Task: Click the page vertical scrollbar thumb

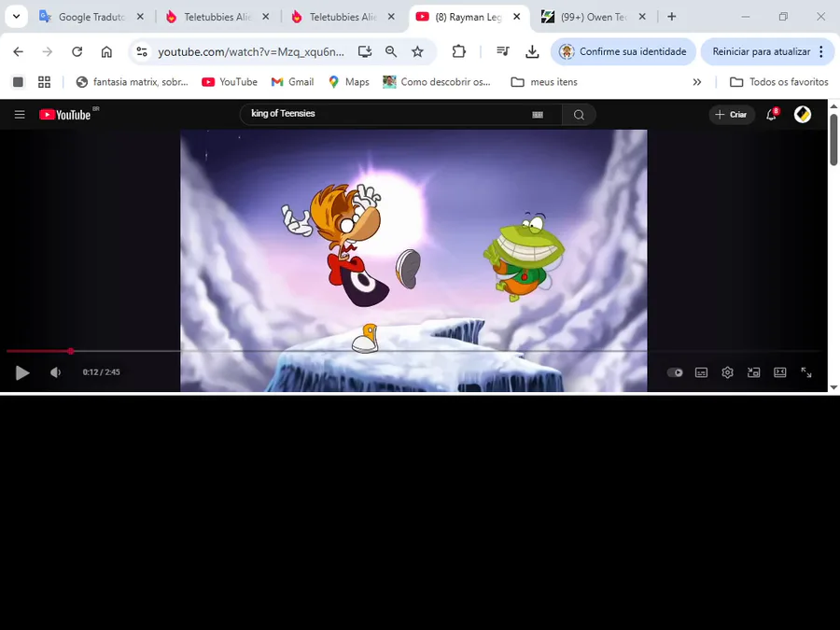Action: [834, 139]
